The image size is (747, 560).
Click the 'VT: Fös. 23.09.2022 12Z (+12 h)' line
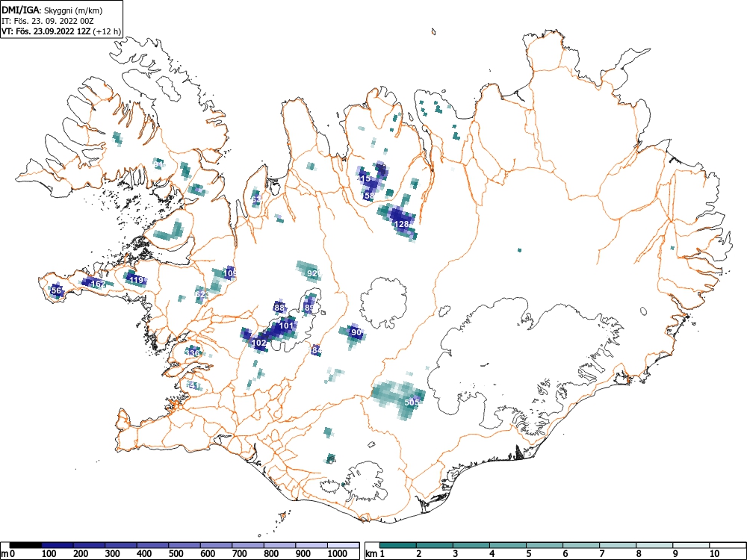tap(61, 31)
